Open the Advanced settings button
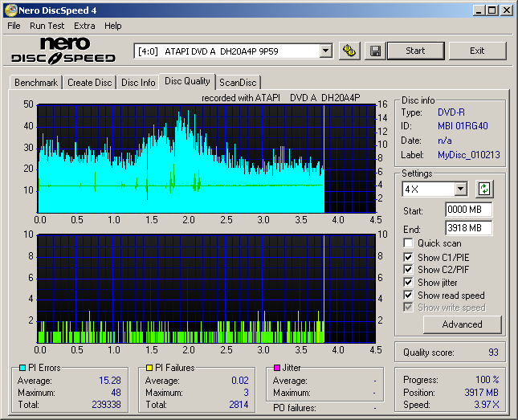 pos(462,324)
